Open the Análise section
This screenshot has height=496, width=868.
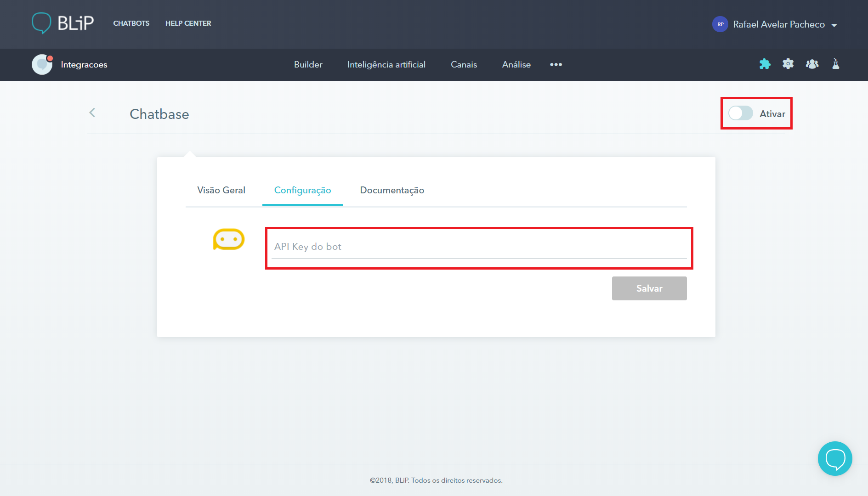516,65
